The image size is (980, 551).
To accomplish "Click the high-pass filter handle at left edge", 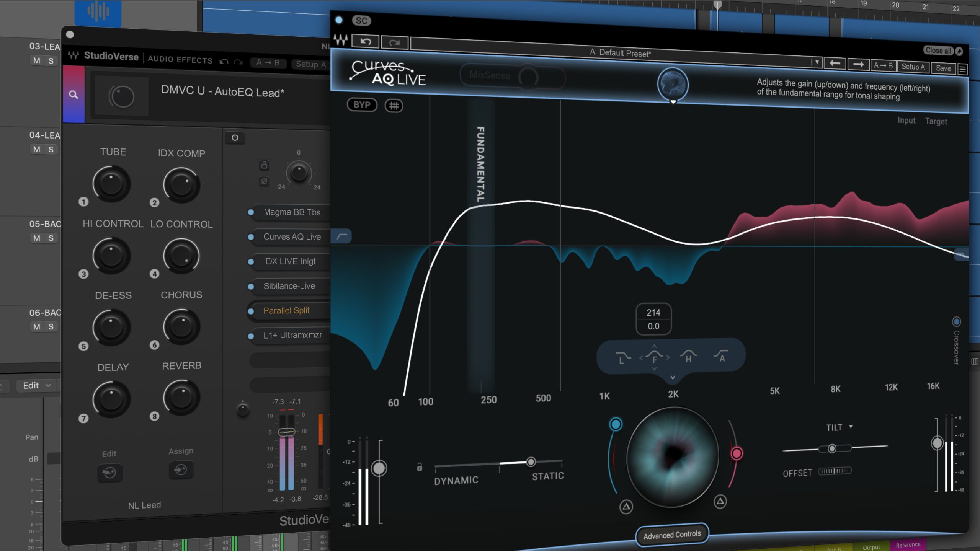I will point(341,236).
